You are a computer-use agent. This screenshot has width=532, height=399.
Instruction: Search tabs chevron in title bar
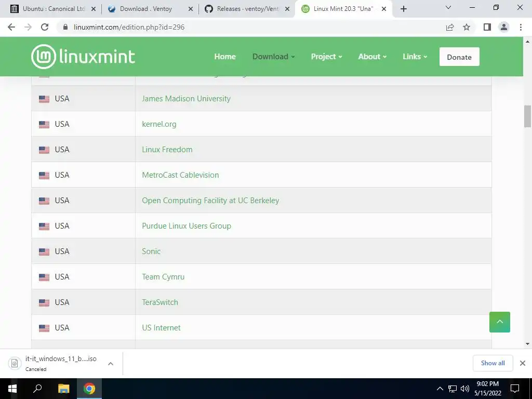click(x=448, y=7)
